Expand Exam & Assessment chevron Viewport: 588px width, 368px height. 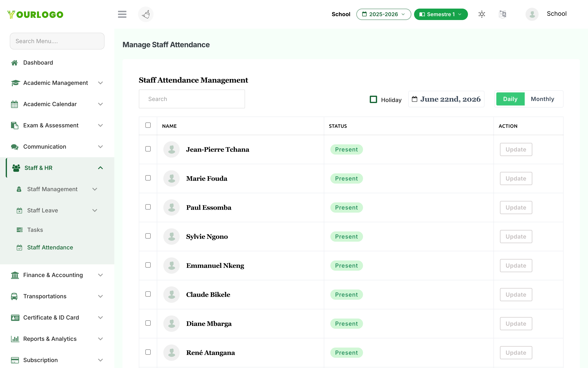point(100,125)
